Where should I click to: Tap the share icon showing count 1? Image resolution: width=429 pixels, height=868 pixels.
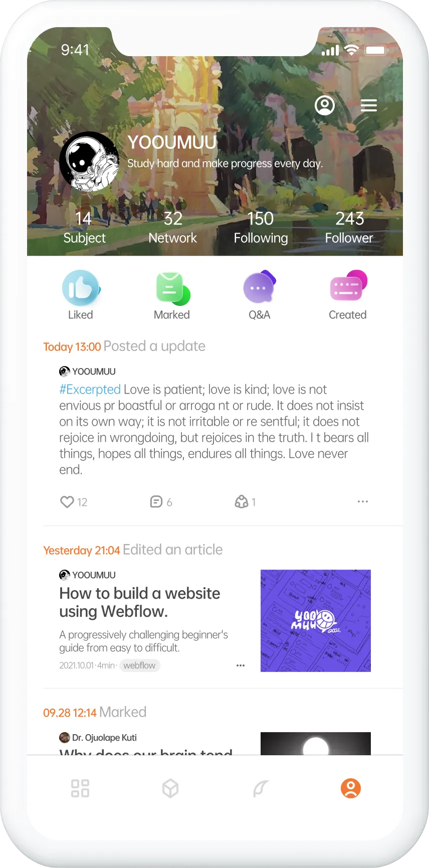[x=242, y=502]
